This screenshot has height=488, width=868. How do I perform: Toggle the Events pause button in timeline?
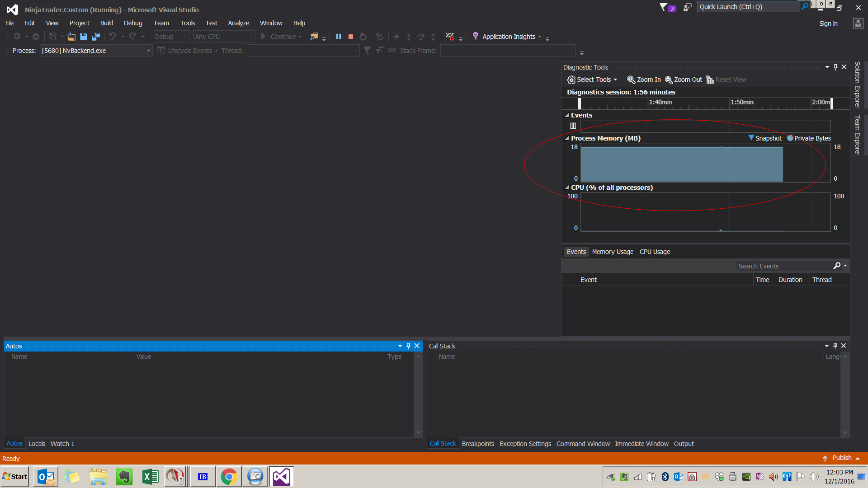(x=573, y=126)
